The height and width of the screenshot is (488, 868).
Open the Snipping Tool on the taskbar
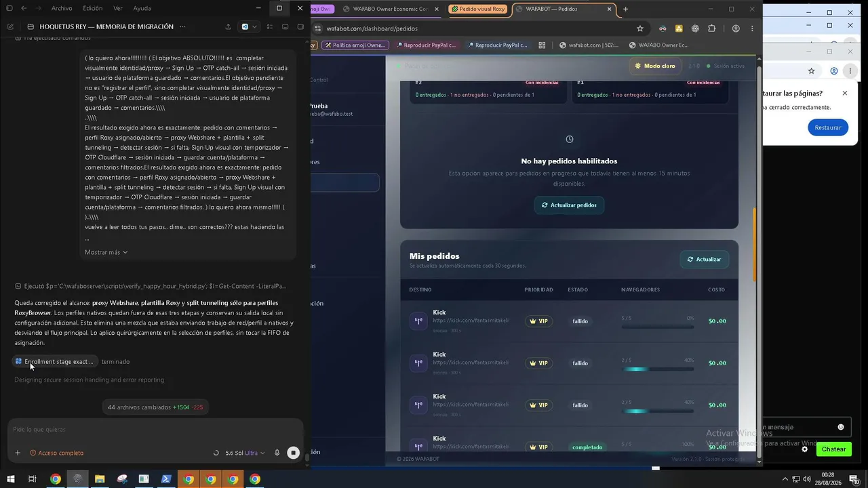pyautogui.click(x=122, y=479)
